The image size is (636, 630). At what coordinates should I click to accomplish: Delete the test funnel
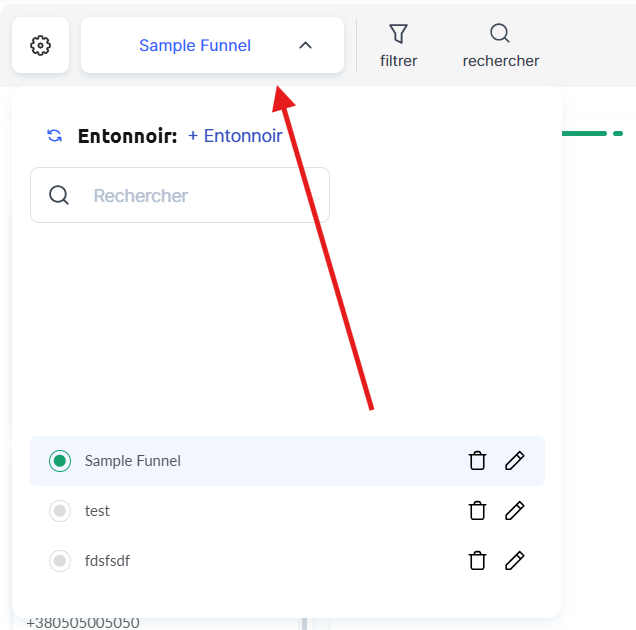(478, 511)
